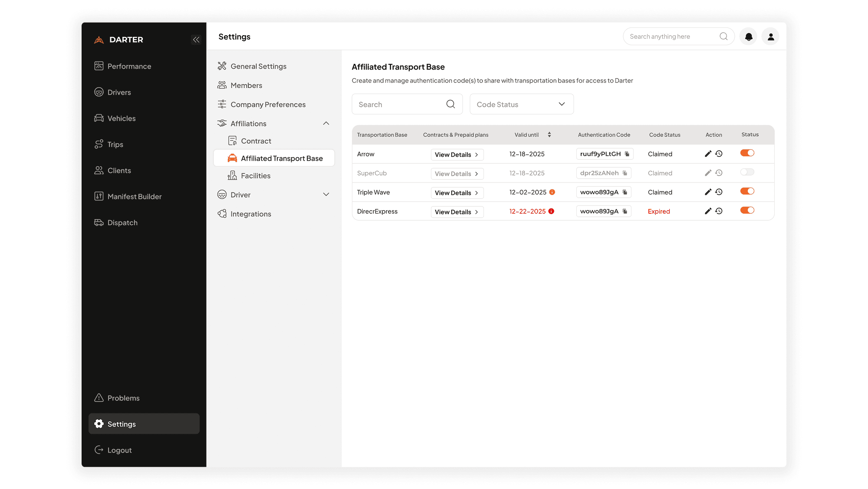This screenshot has height=489, width=868.
Task: Click the expired warning icon next to 12-22-2025
Action: [x=551, y=211]
